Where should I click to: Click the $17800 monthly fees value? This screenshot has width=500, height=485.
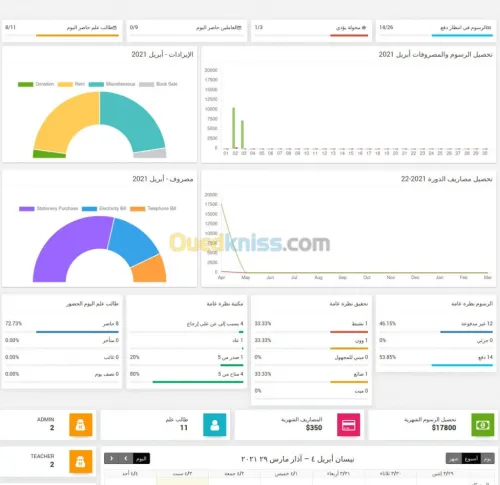click(x=444, y=428)
